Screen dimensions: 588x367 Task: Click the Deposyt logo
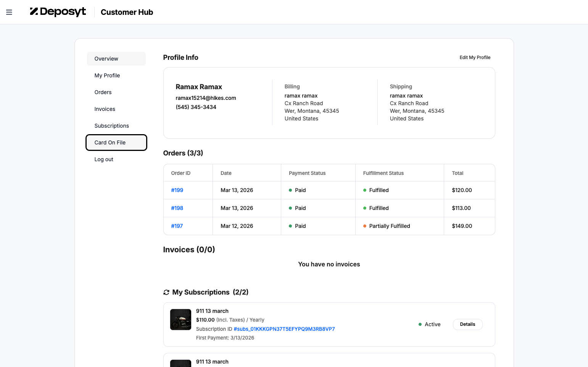point(58,12)
